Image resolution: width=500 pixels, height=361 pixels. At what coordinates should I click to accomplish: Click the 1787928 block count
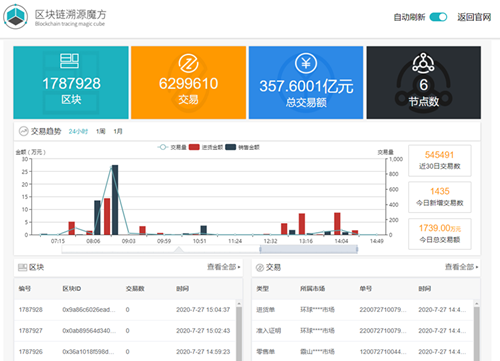point(71,83)
